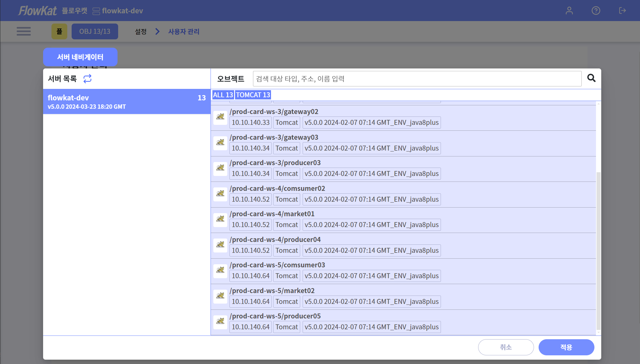
Task: Select the TOMCAT 13 filter tab
Action: pyautogui.click(x=253, y=95)
